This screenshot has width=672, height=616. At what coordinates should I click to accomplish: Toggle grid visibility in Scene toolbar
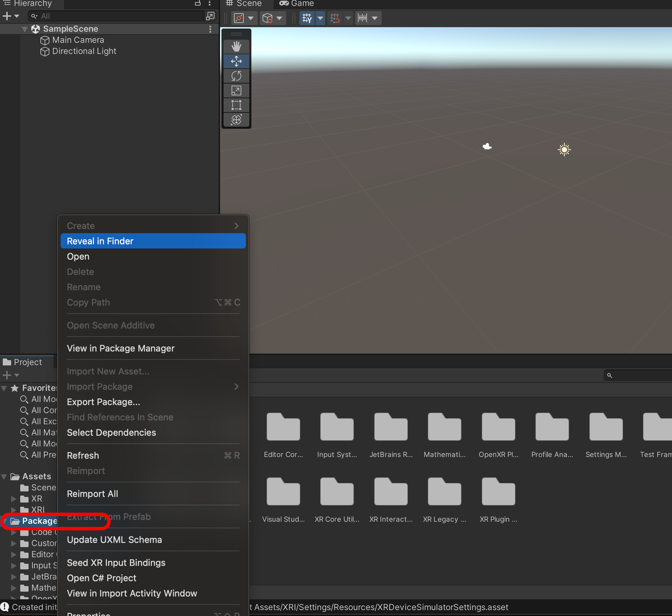click(x=307, y=18)
